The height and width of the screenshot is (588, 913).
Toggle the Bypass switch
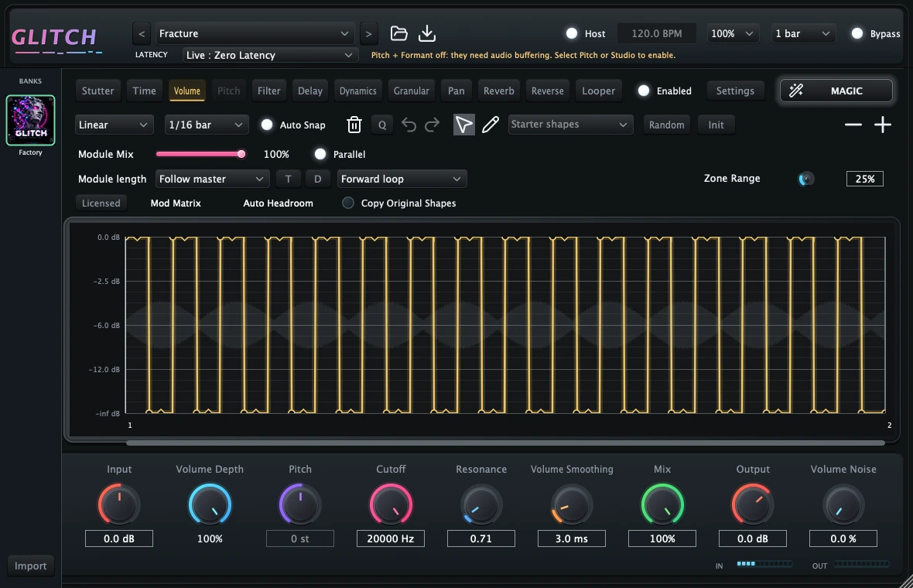tap(857, 34)
